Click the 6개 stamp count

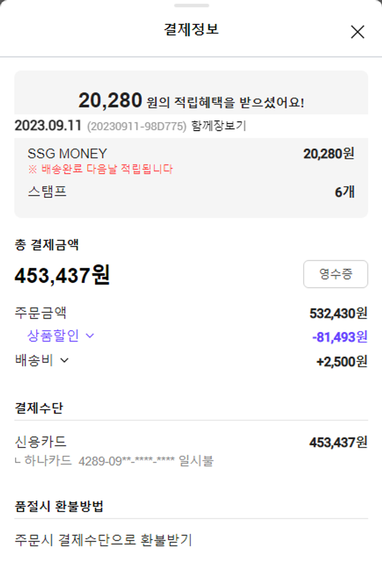(x=344, y=192)
